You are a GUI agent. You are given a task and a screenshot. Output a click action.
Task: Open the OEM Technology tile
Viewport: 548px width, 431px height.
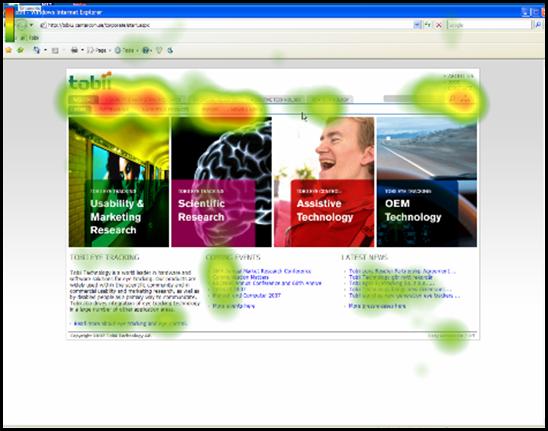coord(427,182)
